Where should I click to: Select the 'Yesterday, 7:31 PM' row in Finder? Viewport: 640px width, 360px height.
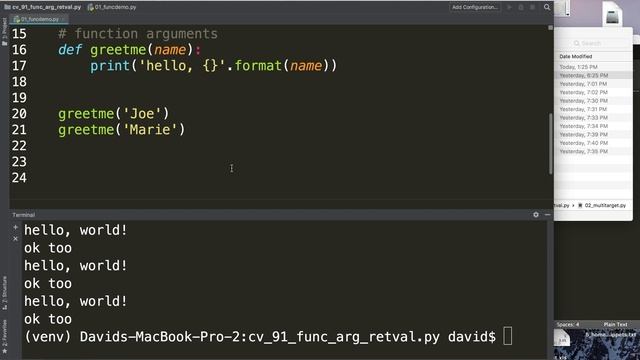(x=593, y=109)
